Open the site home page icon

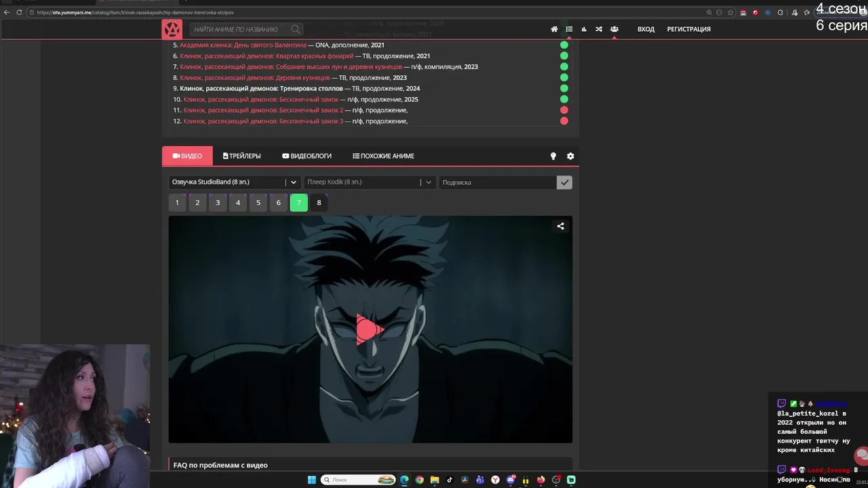[x=554, y=29]
